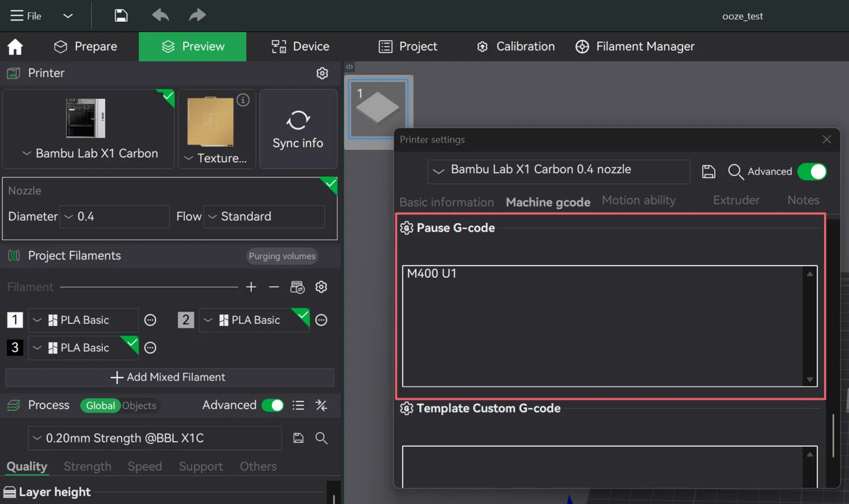Open the process settings list icon
849x504 pixels.
(298, 406)
